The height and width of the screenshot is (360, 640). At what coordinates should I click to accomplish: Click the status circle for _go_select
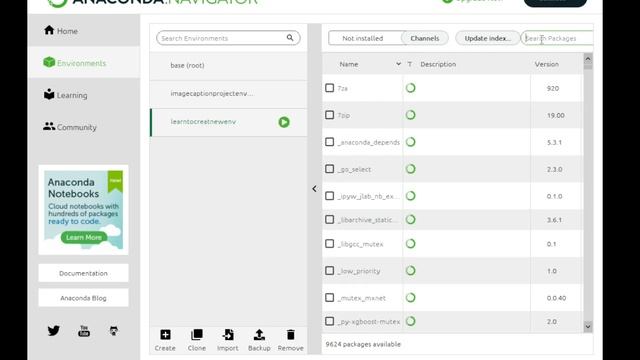(411, 169)
